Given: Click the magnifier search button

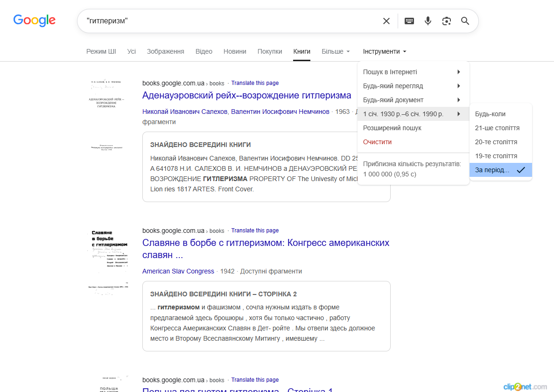Looking at the screenshot, I should coord(465,21).
